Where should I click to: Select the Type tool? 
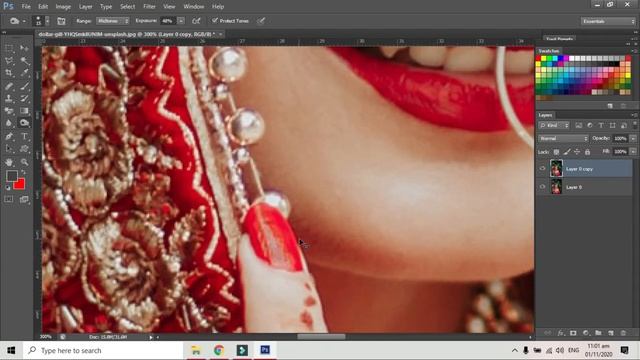point(24,136)
